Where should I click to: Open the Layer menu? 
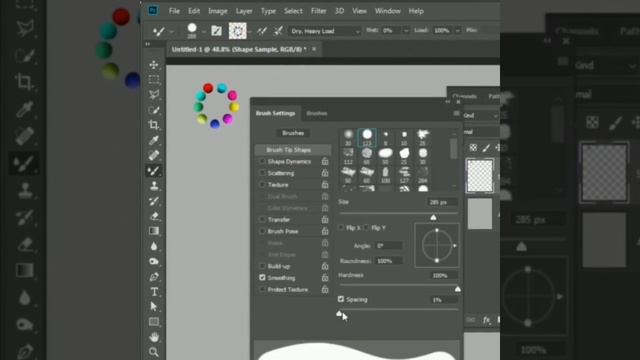coord(244,11)
